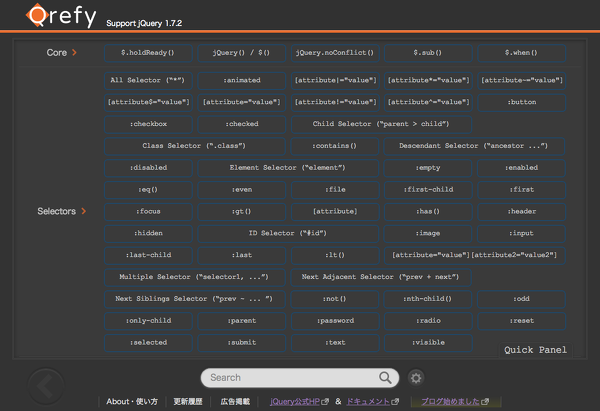Select the :lt() entry
Viewport: 600px width, 411px height.
(335, 255)
